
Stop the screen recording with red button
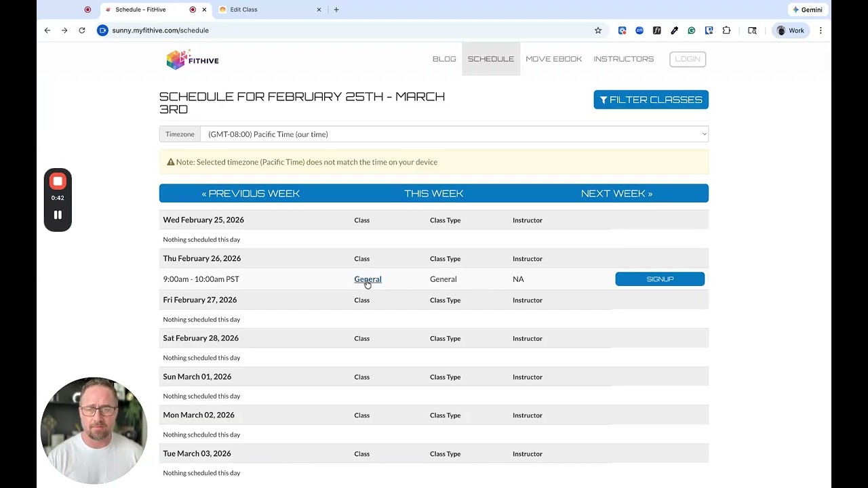coord(58,182)
